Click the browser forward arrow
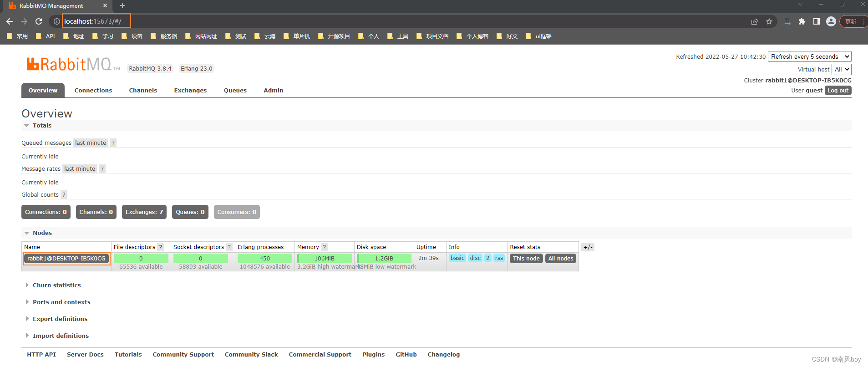 (x=24, y=21)
